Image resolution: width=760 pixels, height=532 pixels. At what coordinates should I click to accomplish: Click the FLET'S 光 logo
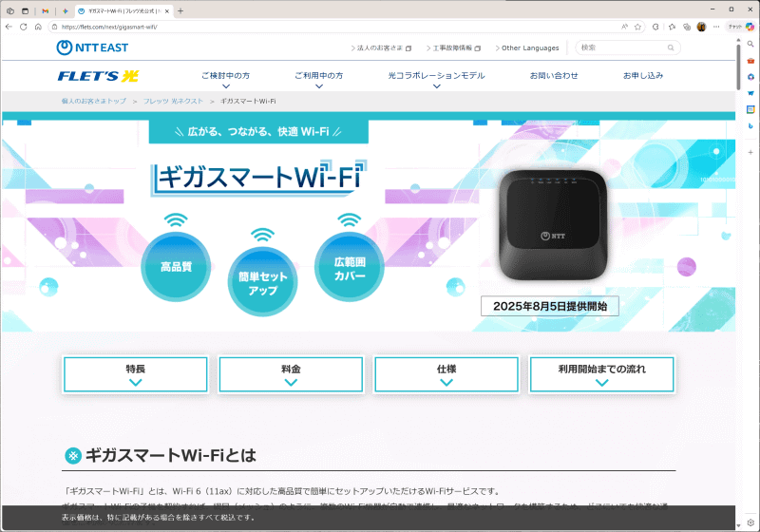tap(99, 76)
